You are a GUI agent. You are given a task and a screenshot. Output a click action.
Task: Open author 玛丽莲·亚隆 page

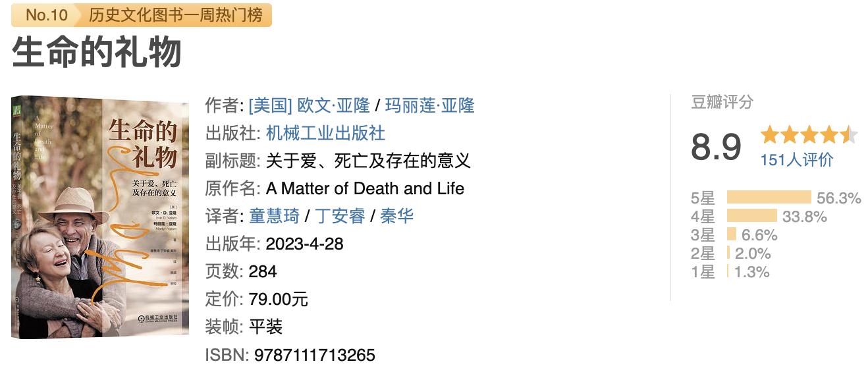coord(429,105)
